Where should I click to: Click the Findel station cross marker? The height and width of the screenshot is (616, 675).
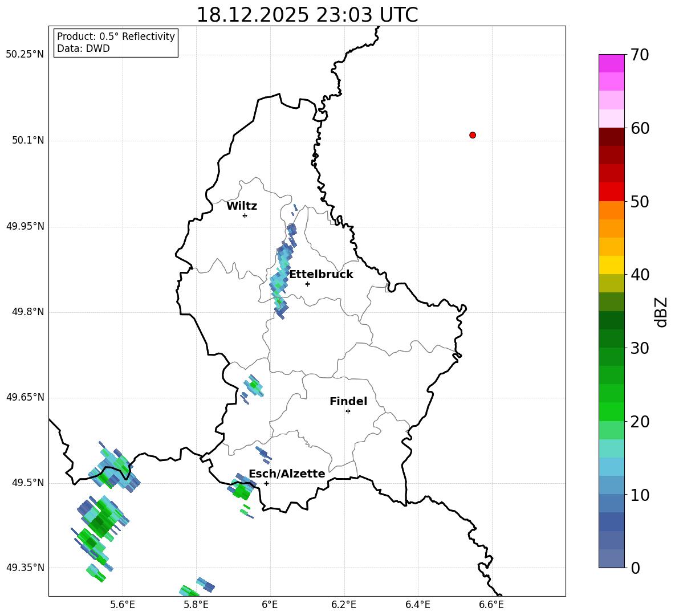point(348,411)
